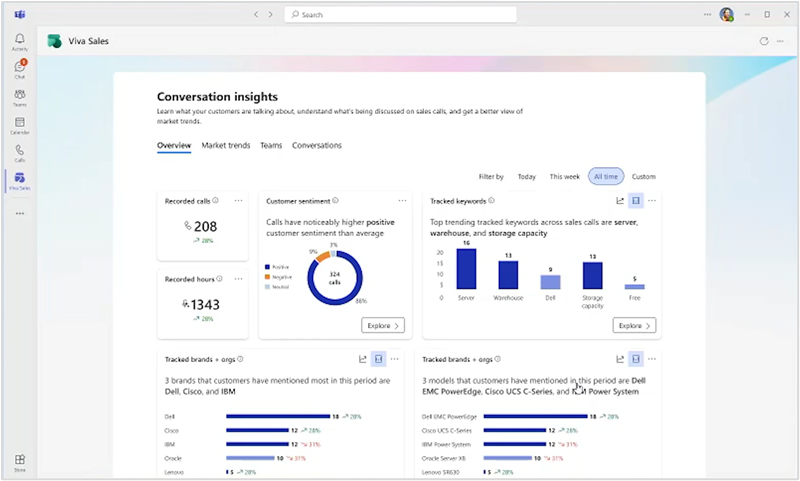Select the All time filter
The height and width of the screenshot is (481, 800).
(606, 176)
